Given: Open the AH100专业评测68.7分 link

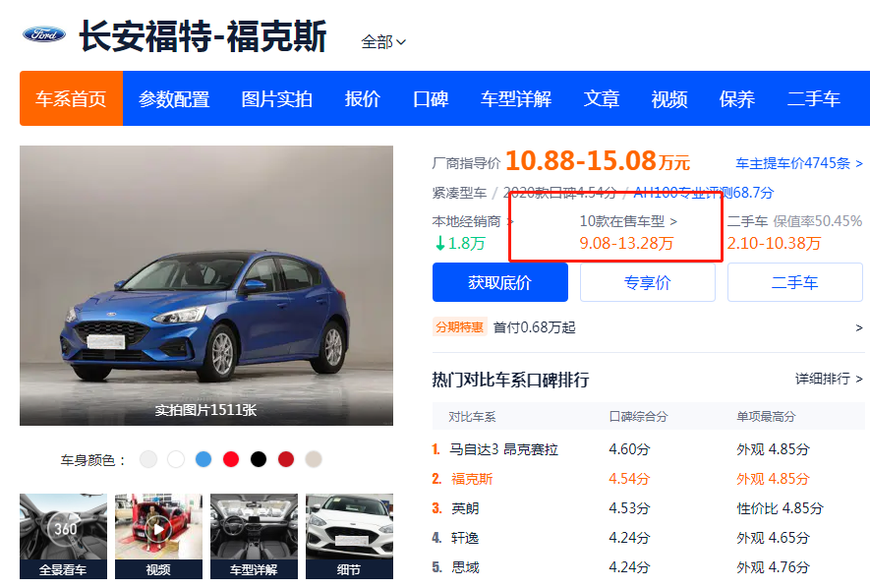Looking at the screenshot, I should tap(704, 193).
